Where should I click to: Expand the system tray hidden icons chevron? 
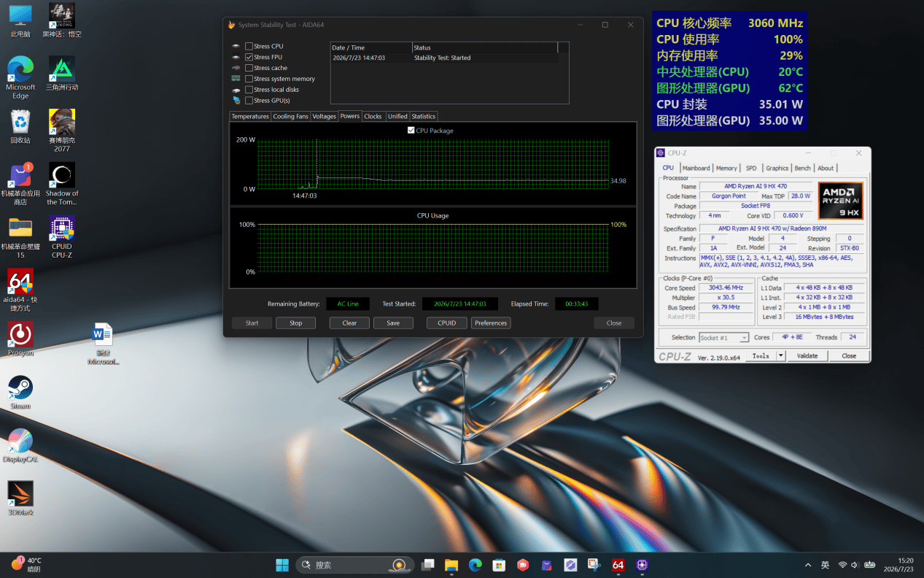[808, 565]
